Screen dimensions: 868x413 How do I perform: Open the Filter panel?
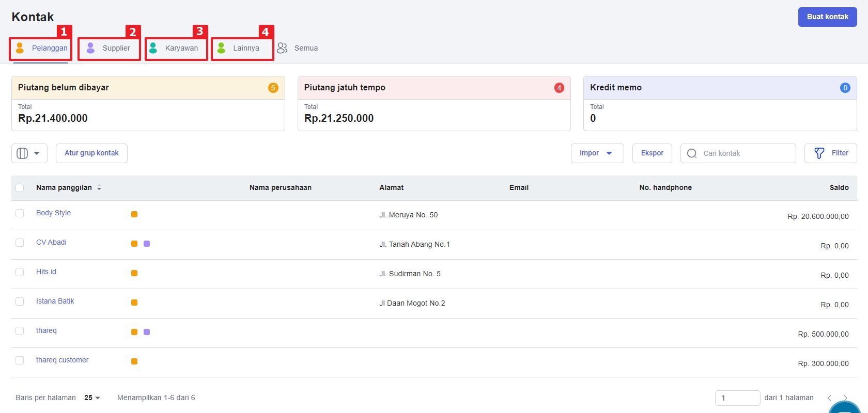[x=831, y=153]
